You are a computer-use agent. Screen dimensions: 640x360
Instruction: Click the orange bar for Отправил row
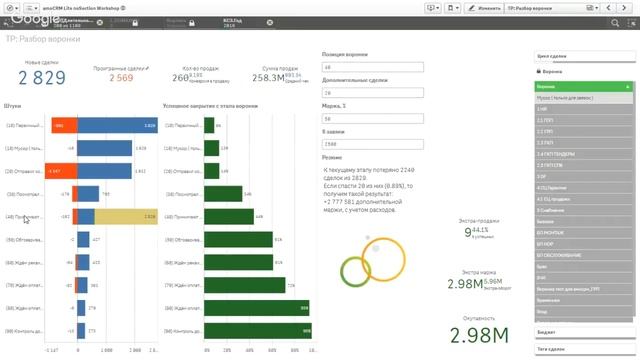tap(61, 171)
